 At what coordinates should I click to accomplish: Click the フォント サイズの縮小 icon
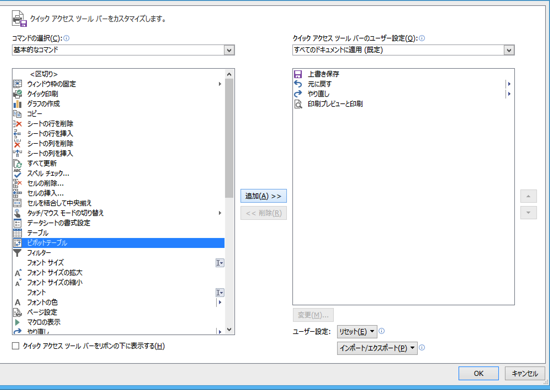pos(18,282)
